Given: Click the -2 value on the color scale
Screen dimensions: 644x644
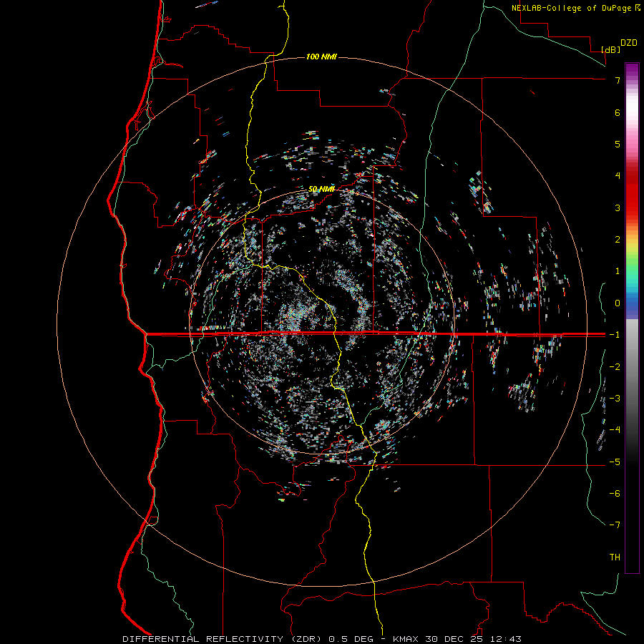Looking at the screenshot, I should pos(615,367).
